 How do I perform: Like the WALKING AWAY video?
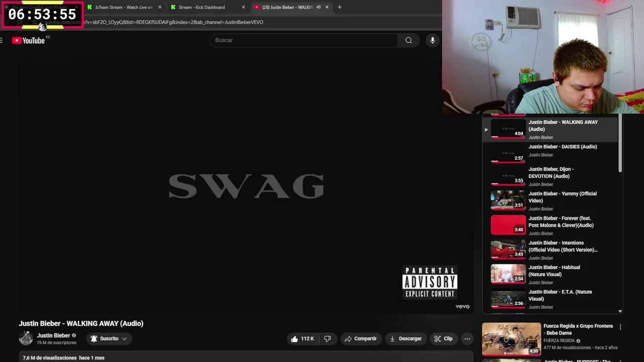302,339
